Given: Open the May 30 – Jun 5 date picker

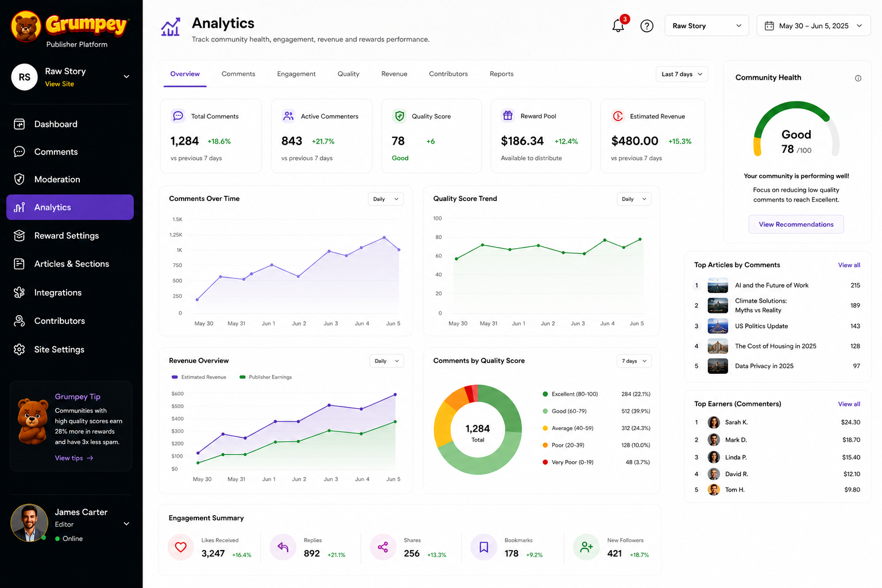Looking at the screenshot, I should [814, 26].
